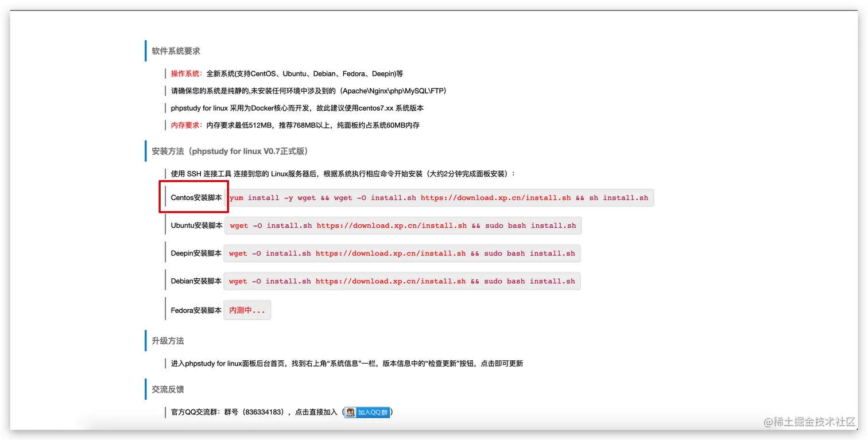Click the 升级方法 section heading

pyautogui.click(x=168, y=341)
